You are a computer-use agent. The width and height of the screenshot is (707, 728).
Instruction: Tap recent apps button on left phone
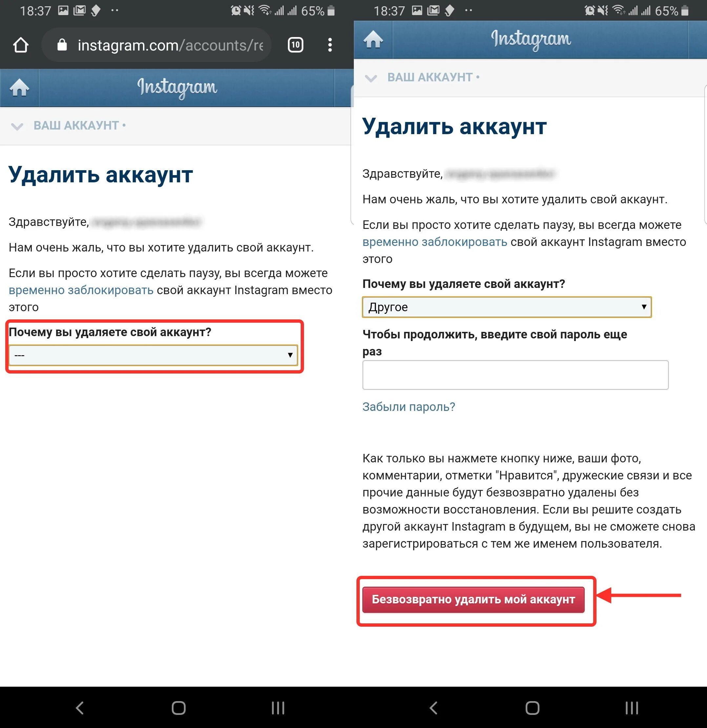click(278, 708)
